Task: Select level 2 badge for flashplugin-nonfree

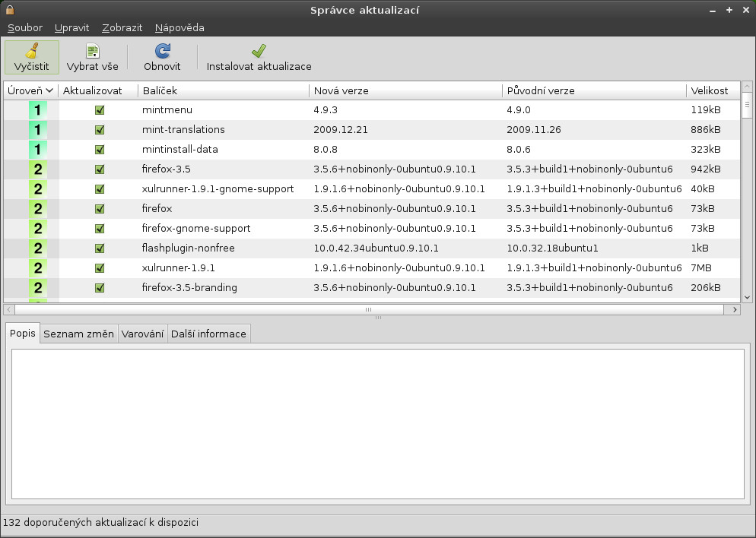Action: tap(37, 248)
